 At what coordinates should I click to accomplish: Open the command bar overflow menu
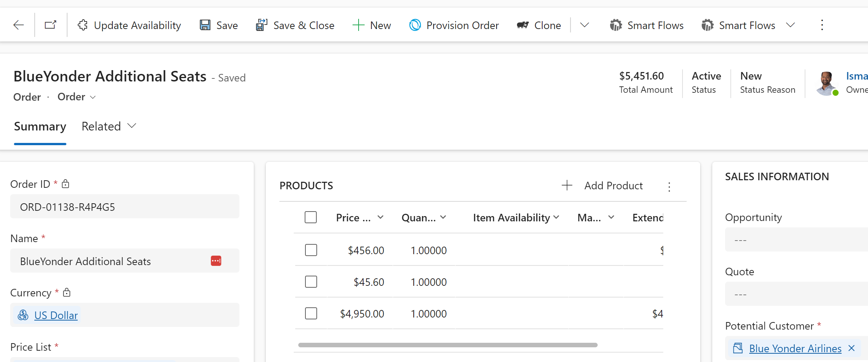pos(822,25)
